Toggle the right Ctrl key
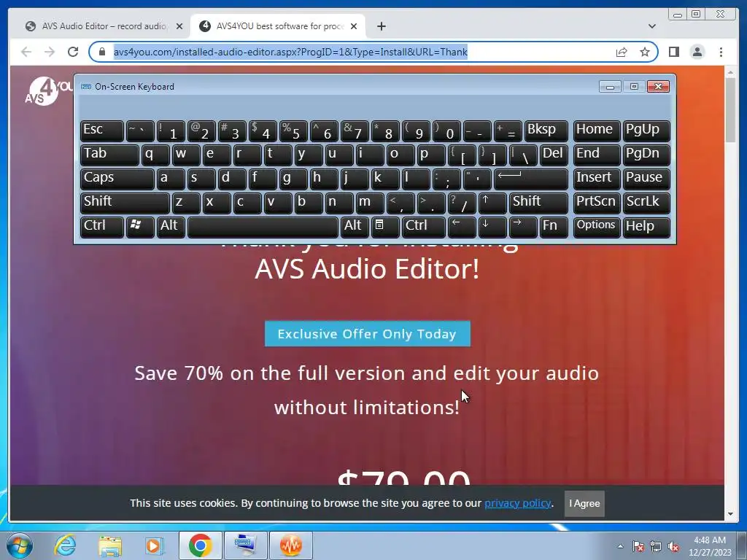Image resolution: width=747 pixels, height=560 pixels. 424,227
